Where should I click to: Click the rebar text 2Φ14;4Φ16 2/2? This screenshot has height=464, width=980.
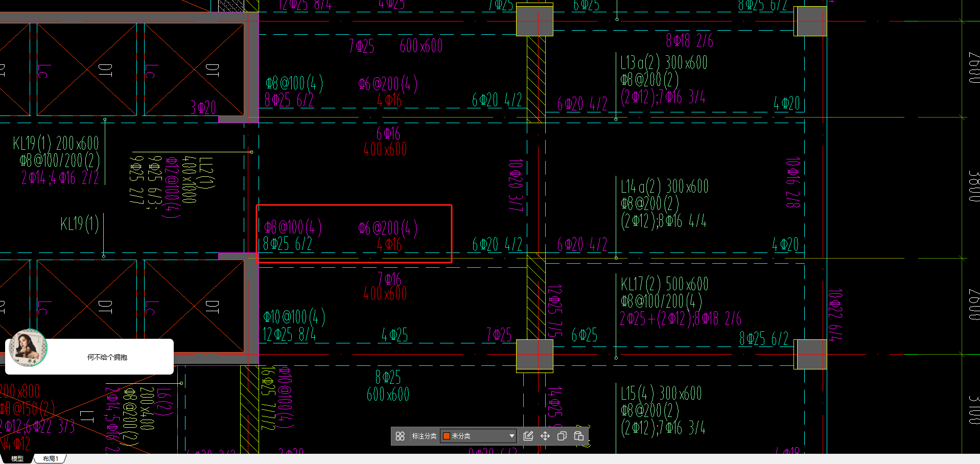[x=60, y=177]
